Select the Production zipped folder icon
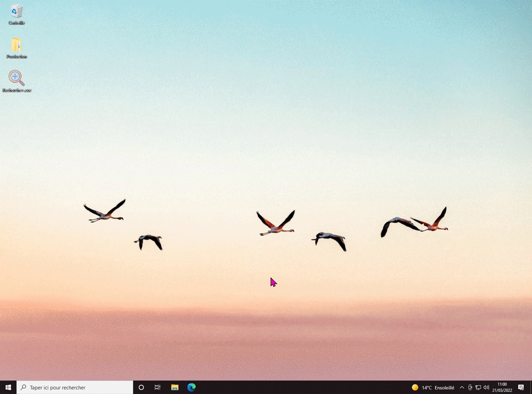Screen dimensions: 532x394 16,48
